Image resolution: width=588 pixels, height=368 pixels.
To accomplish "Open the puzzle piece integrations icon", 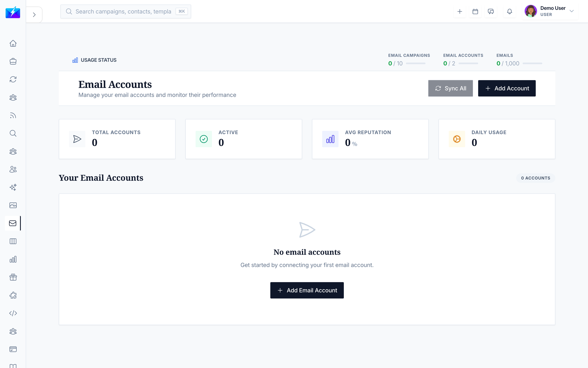I will [13, 295].
